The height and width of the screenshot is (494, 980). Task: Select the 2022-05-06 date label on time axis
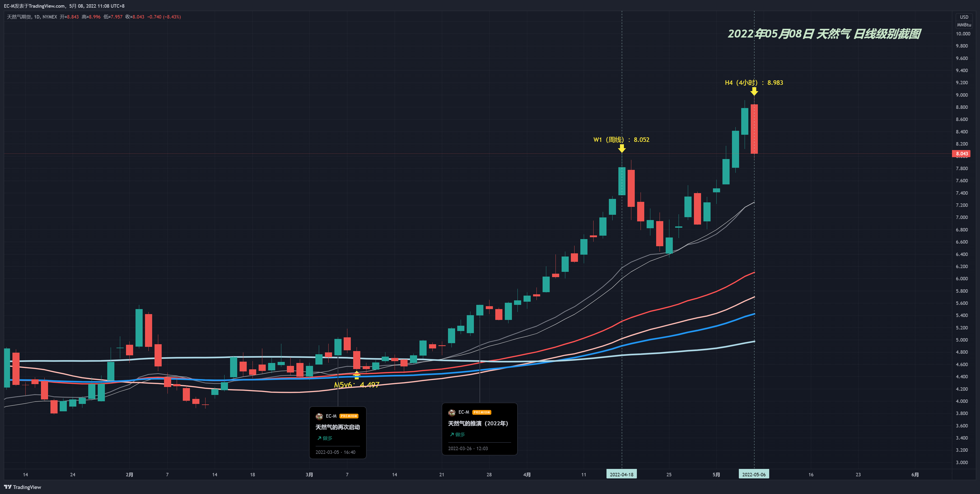coord(754,475)
